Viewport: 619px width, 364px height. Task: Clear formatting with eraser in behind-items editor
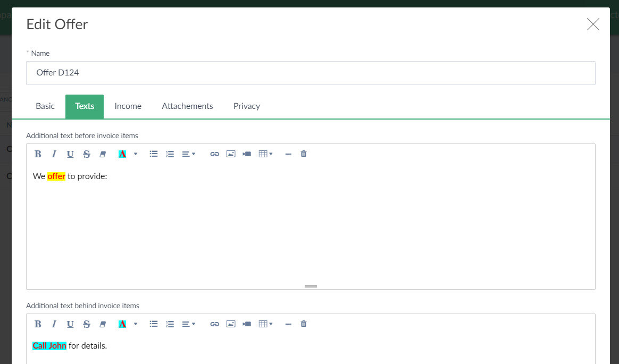(x=103, y=324)
